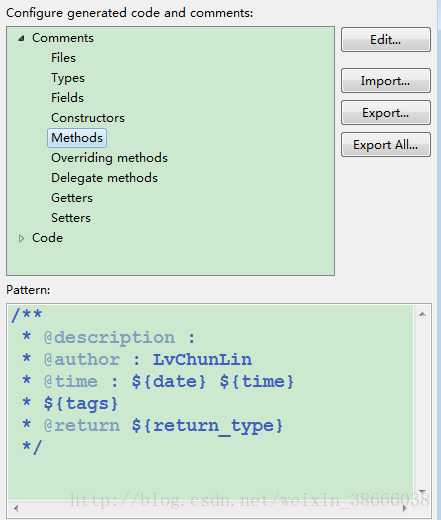Click the horizontal scrollbar left arrow
Viewport: 441px width, 520px height.
[16, 508]
